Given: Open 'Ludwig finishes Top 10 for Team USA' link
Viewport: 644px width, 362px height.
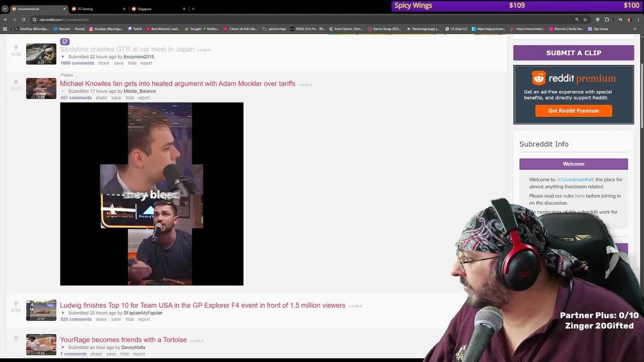Looking at the screenshot, I should click(202, 305).
